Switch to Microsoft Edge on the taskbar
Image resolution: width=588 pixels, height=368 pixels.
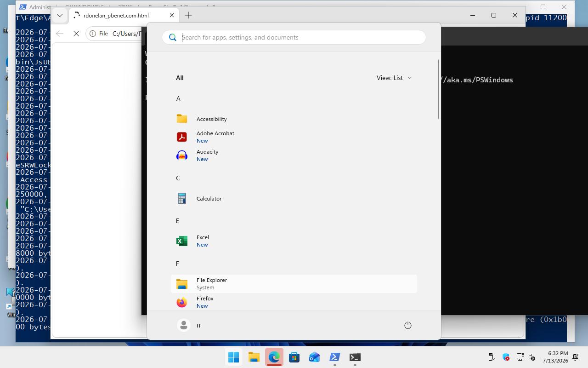pyautogui.click(x=274, y=357)
